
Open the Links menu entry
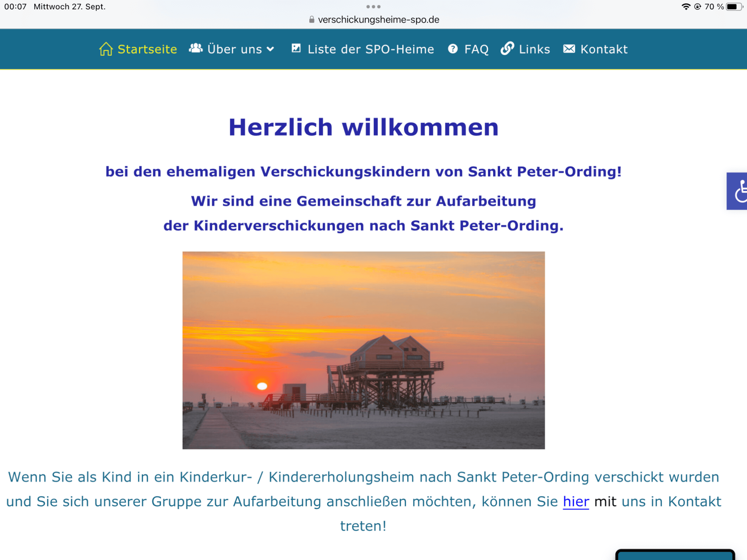(x=534, y=49)
